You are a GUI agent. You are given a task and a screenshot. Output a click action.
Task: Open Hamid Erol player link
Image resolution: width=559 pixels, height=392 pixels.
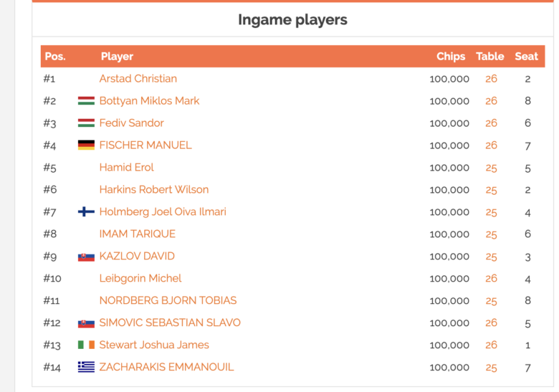[127, 167]
